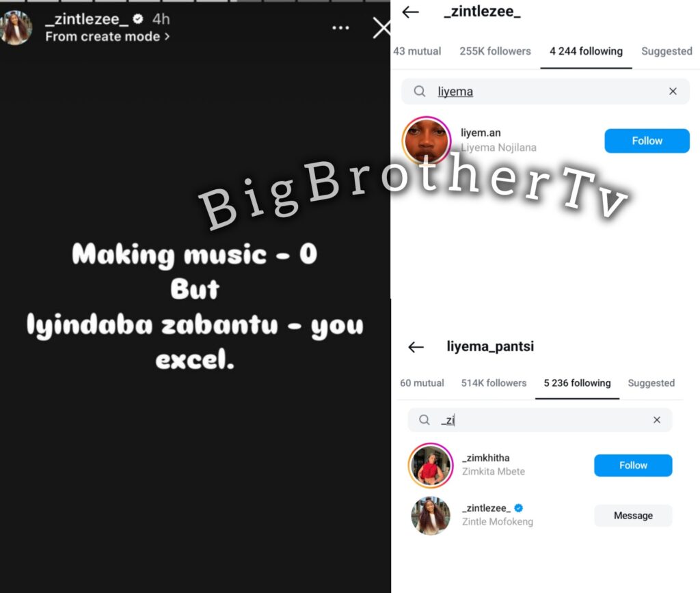Select the '514K followers' tab
The image size is (700, 593).
[494, 383]
